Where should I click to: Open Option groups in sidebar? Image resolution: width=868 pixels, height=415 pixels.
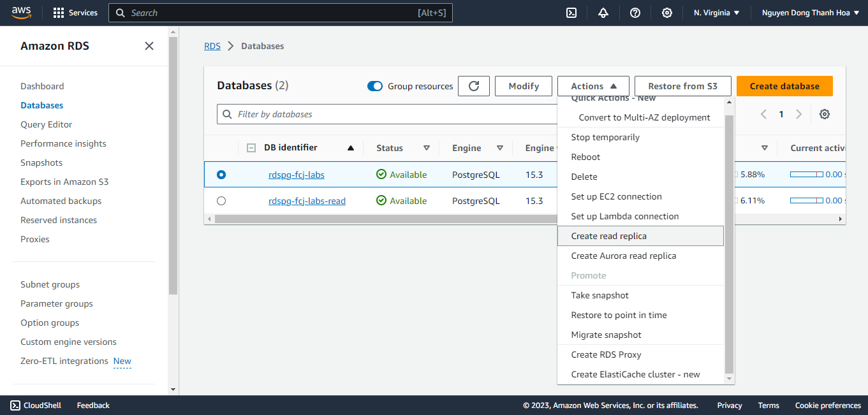pyautogui.click(x=50, y=323)
